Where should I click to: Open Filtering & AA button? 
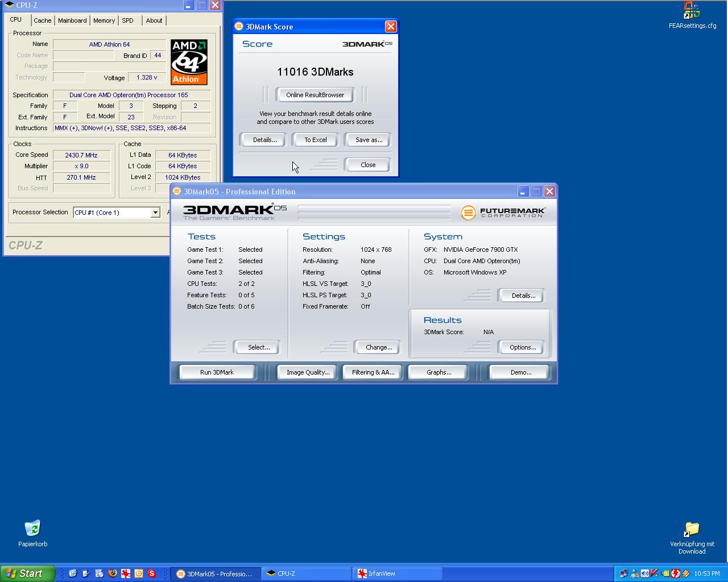(373, 372)
